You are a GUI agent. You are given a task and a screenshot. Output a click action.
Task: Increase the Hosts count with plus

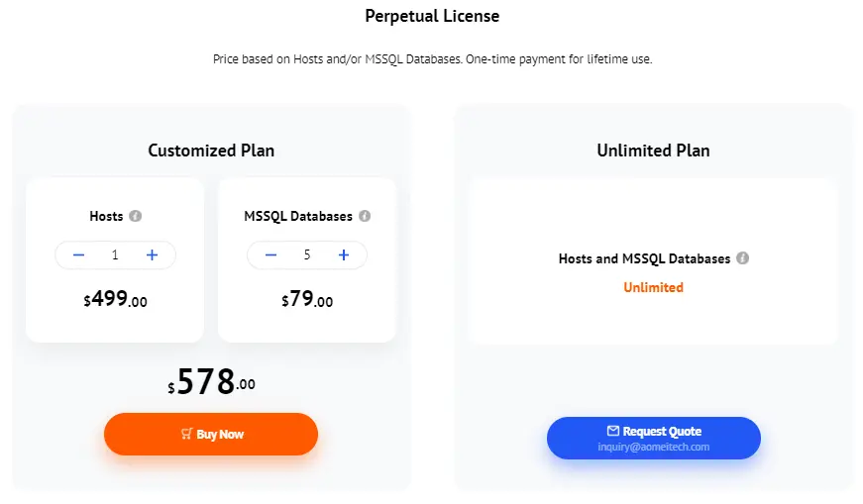pyautogui.click(x=152, y=254)
